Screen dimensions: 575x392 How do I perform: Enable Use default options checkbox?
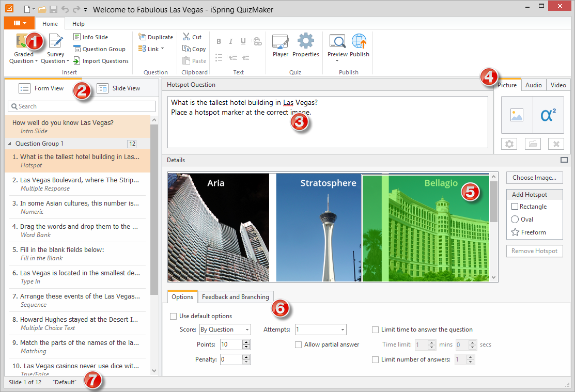coord(173,316)
